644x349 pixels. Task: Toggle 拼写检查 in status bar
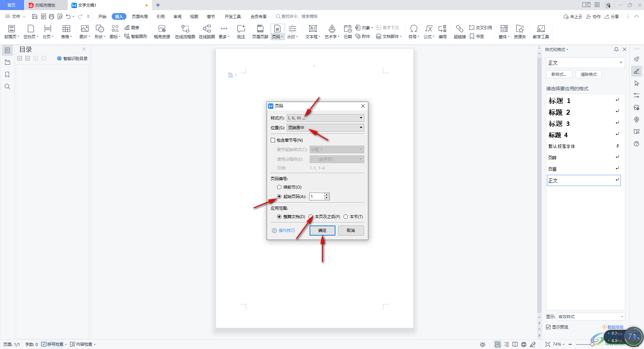pos(54,344)
